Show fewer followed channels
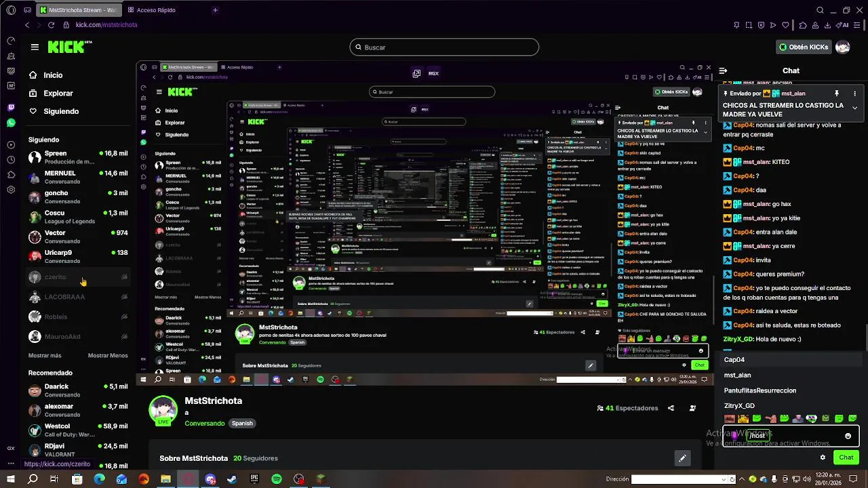The width and height of the screenshot is (868, 488). (x=108, y=355)
